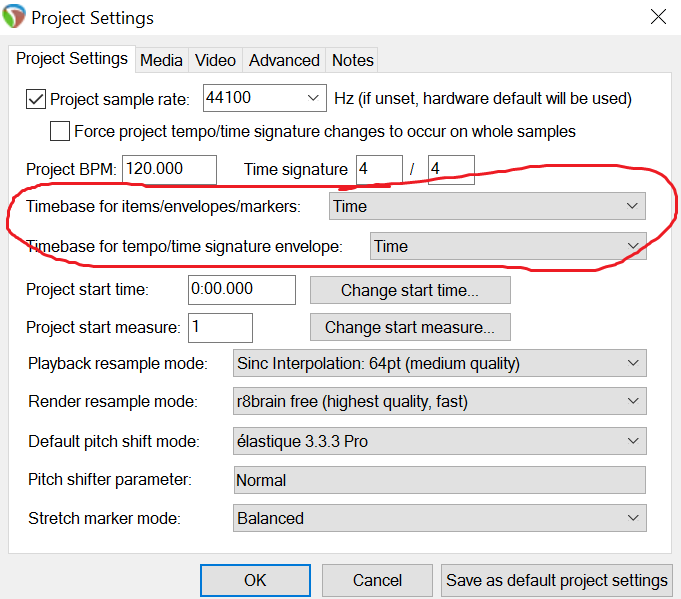Click Save as default project settings
681x599 pixels.
point(557,580)
